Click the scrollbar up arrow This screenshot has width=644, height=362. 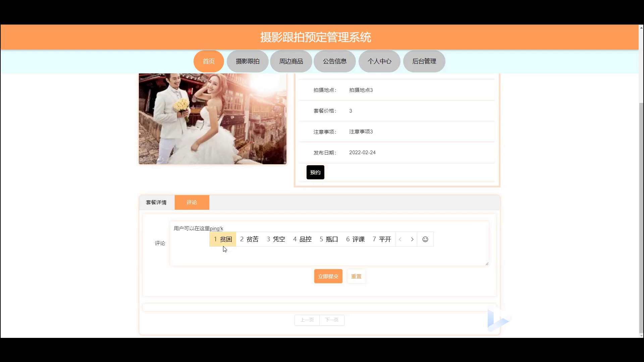click(641, 27)
